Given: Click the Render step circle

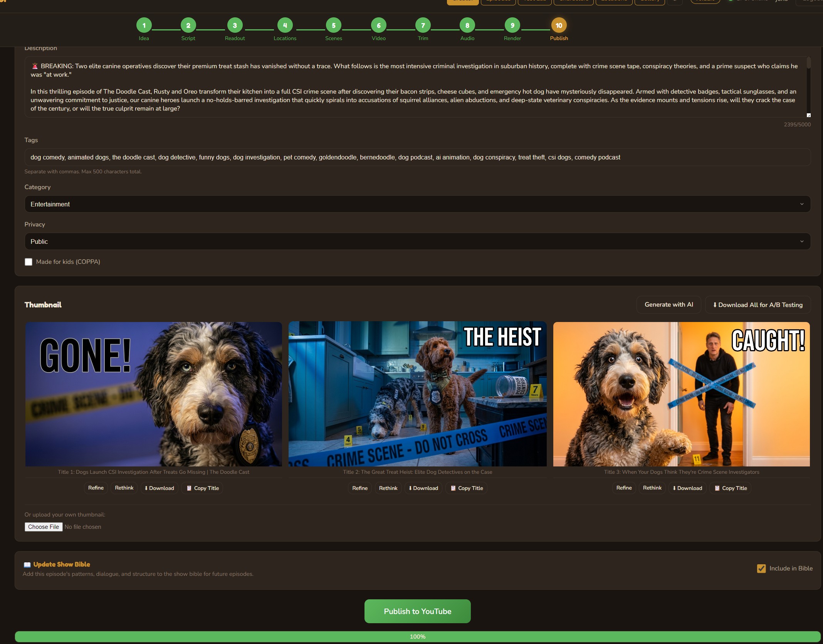Looking at the screenshot, I should pyautogui.click(x=512, y=25).
